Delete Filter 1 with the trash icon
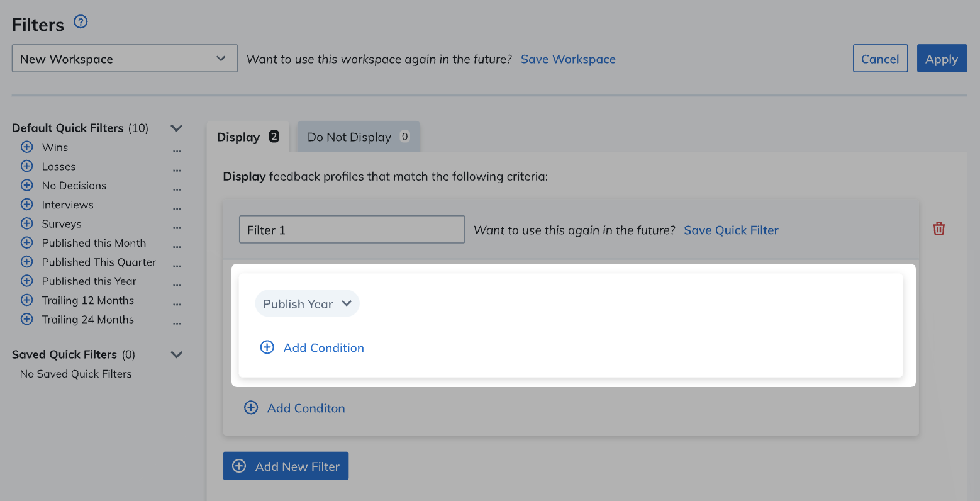Viewport: 980px width, 501px height. (939, 228)
